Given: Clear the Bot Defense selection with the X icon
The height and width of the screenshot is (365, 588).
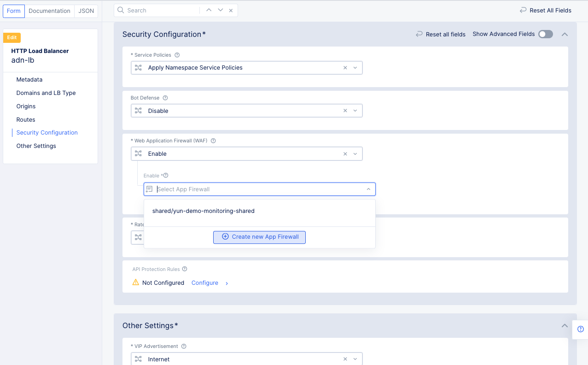Looking at the screenshot, I should coord(345,111).
